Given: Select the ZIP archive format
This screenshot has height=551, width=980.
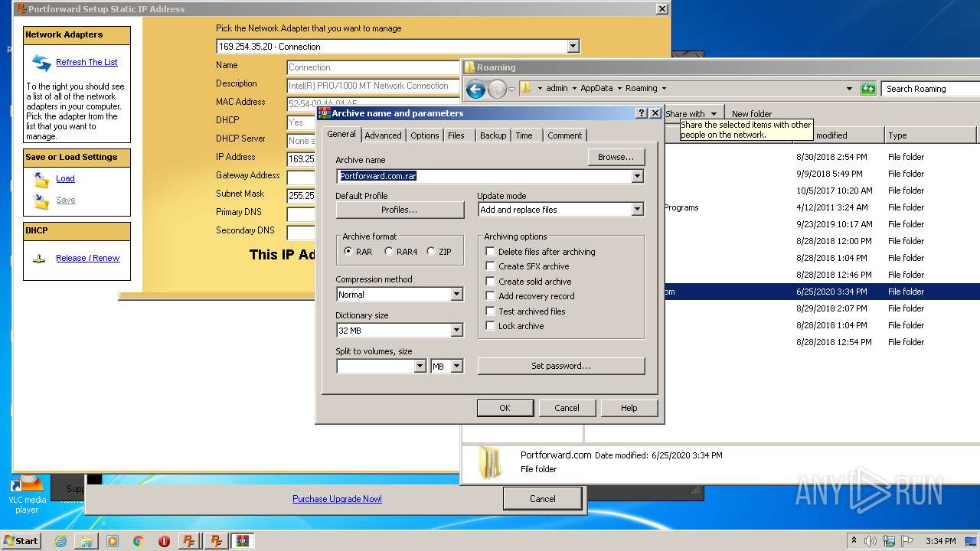Looking at the screenshot, I should pos(431,252).
